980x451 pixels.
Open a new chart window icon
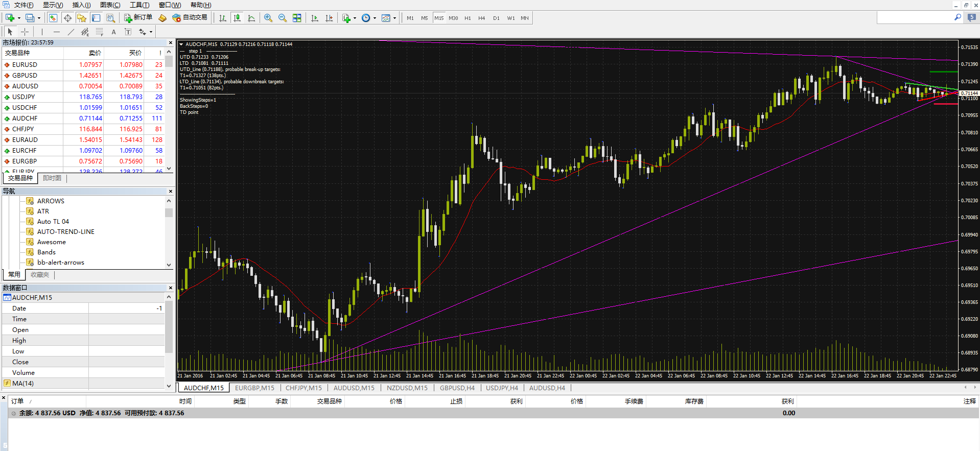pyautogui.click(x=10, y=18)
